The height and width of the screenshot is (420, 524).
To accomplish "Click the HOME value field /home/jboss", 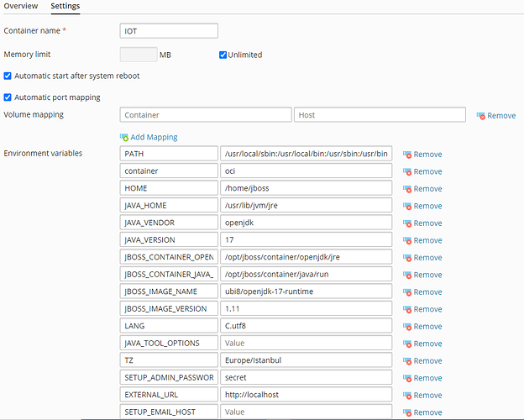I will pos(307,188).
